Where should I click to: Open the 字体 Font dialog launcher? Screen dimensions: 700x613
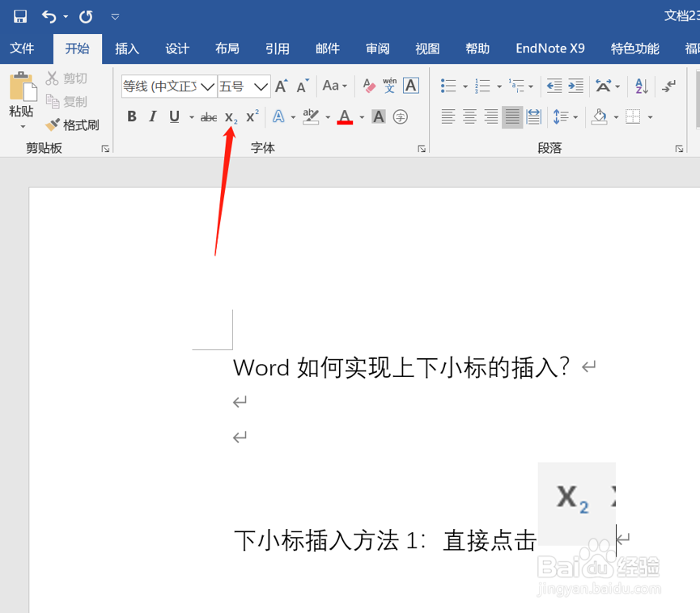[421, 148]
